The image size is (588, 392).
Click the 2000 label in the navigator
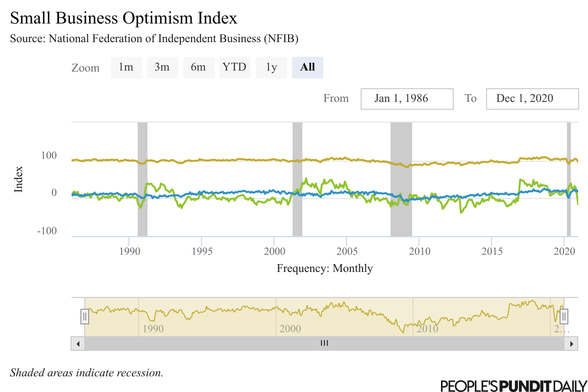[x=290, y=328]
